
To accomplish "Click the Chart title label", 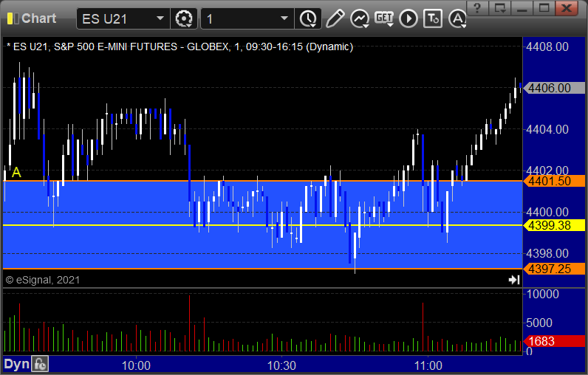I will click(38, 18).
